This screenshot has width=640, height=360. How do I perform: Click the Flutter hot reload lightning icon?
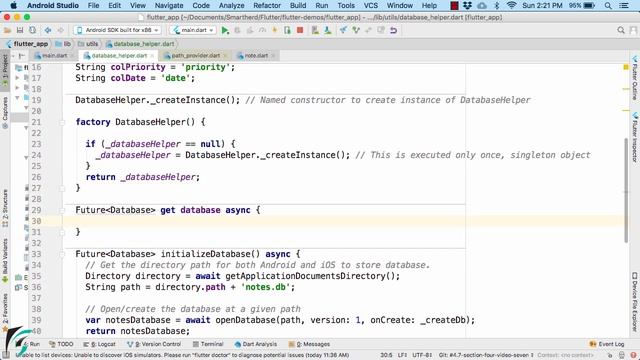pos(274,30)
